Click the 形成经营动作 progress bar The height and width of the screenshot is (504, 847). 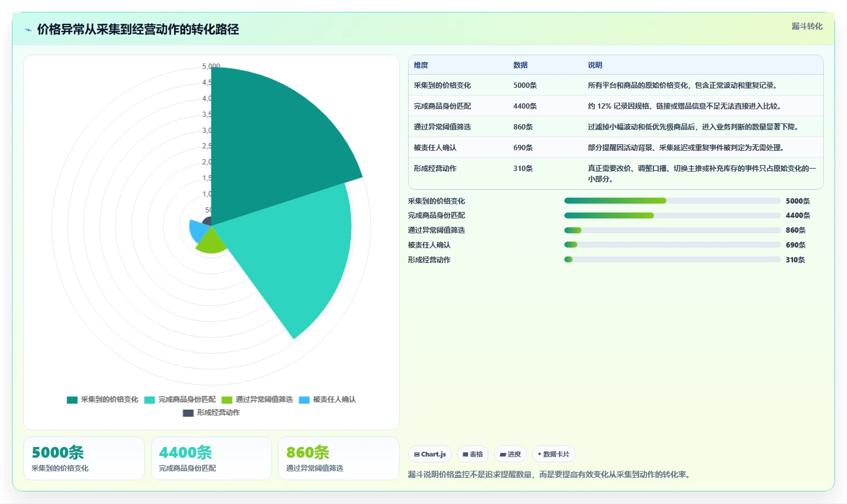coord(672,259)
